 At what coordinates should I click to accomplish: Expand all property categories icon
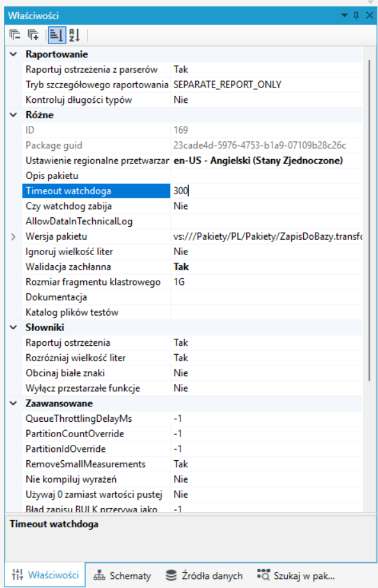coord(33,35)
